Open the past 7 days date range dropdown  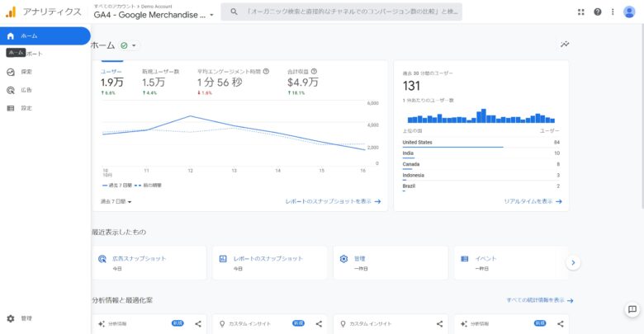coord(116,201)
